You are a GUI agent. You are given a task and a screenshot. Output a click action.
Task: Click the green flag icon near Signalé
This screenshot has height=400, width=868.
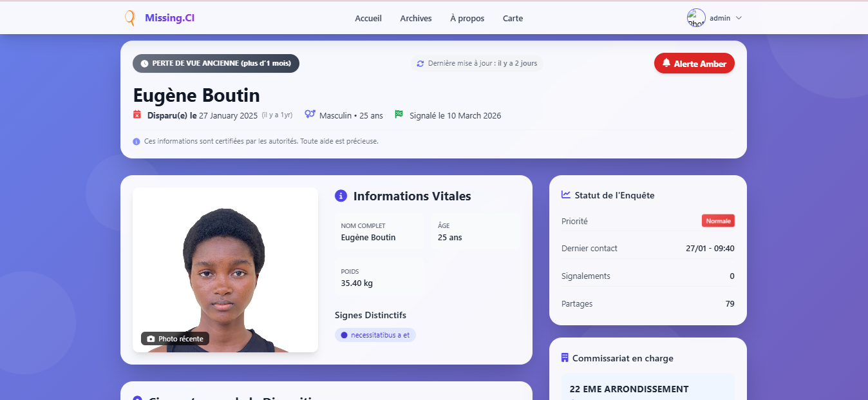399,114
